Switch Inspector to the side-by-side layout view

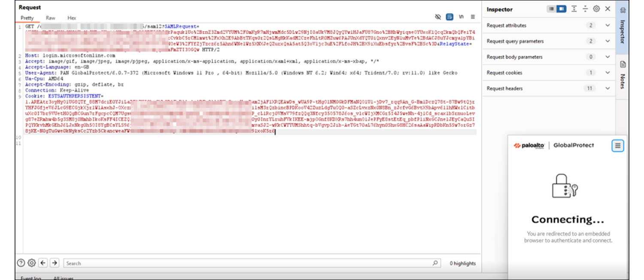tap(561, 9)
